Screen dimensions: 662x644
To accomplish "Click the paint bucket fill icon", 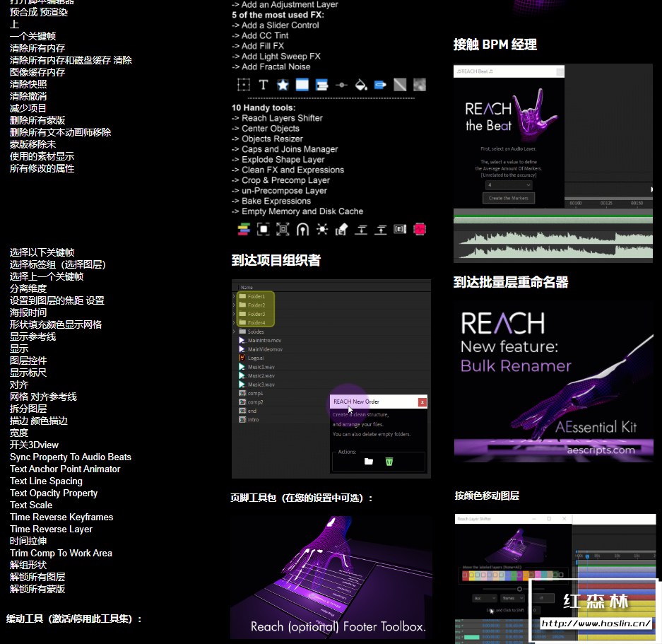I will coord(360,85).
